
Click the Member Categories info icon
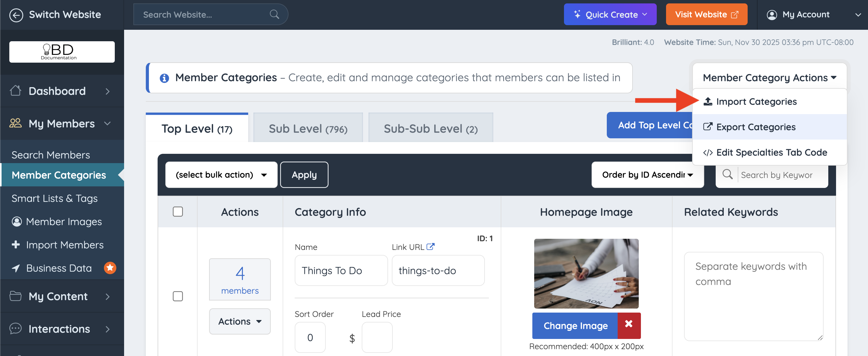[x=164, y=78]
